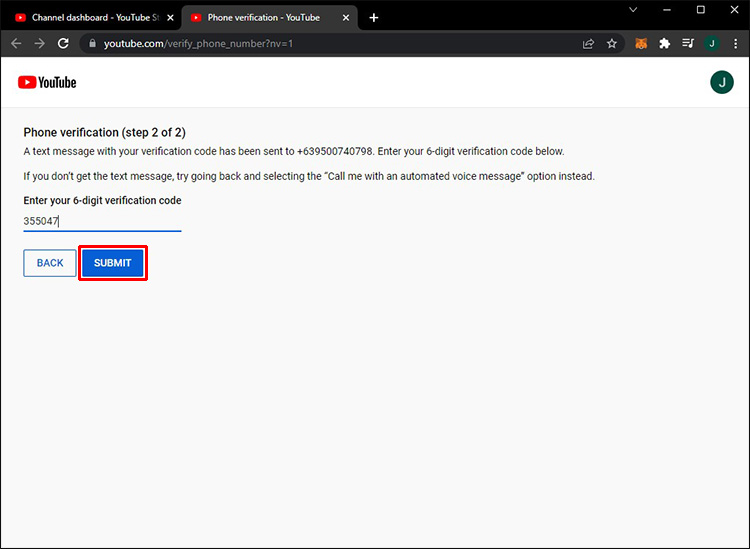Open the Extensions puzzle icon
Image resolution: width=750 pixels, height=549 pixels.
pos(664,44)
